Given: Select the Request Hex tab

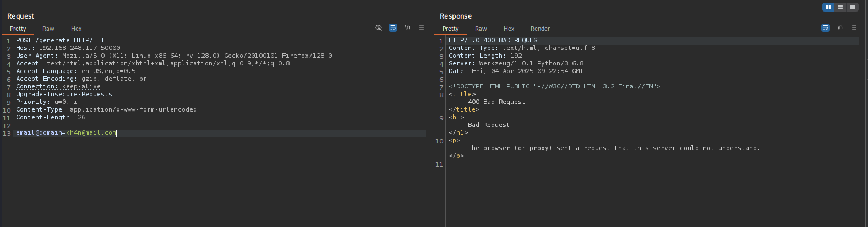Looking at the screenshot, I should coord(77,29).
